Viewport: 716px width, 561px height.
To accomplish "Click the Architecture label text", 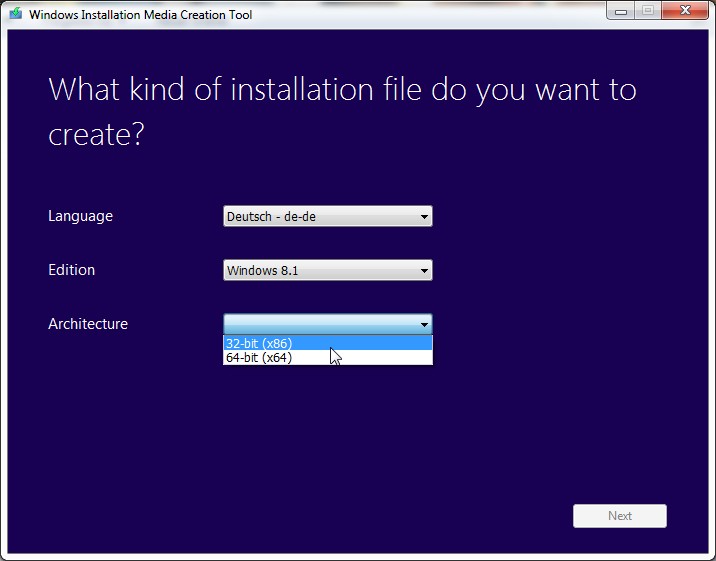I will (x=88, y=324).
